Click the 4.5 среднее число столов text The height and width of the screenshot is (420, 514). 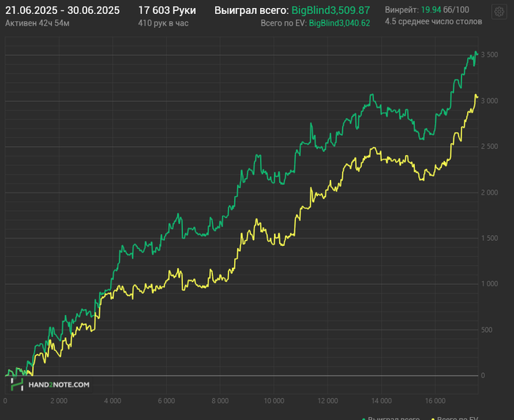tap(433, 22)
